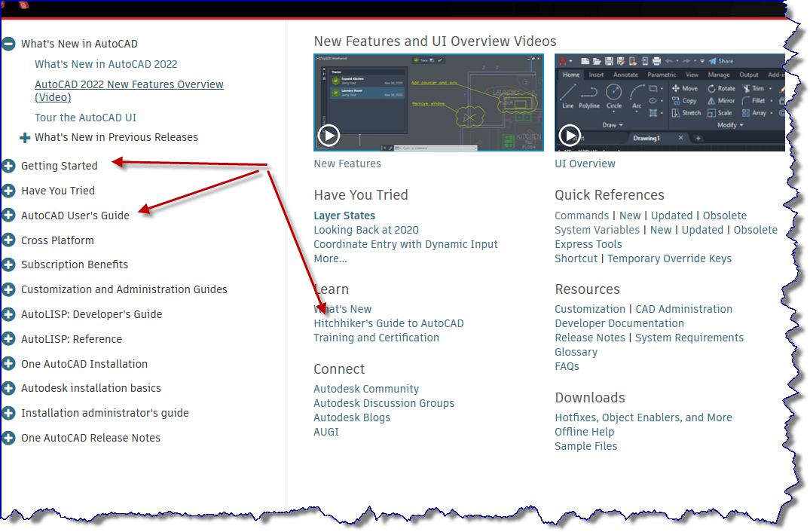Expand What's New in Previous Releases
This screenshot has width=810, height=532.
click(24, 137)
